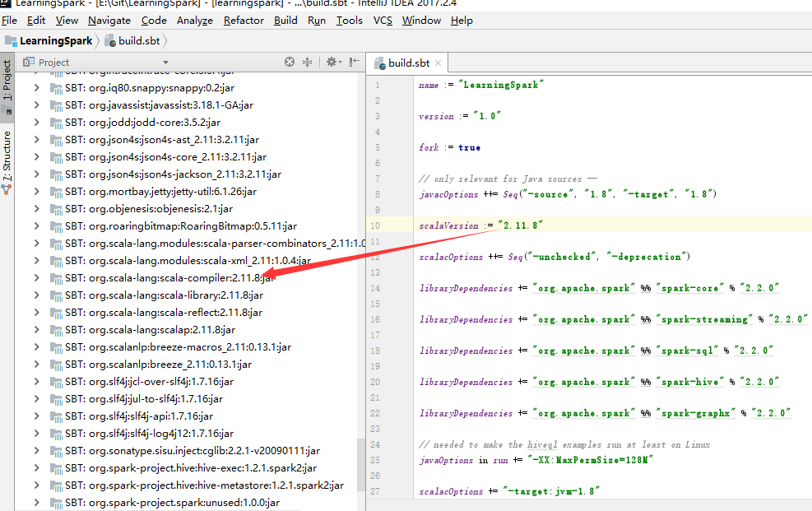Select scalap:2.11.8 jar row
Image resolution: width=812 pixels, height=511 pixels.
pyautogui.click(x=186, y=330)
